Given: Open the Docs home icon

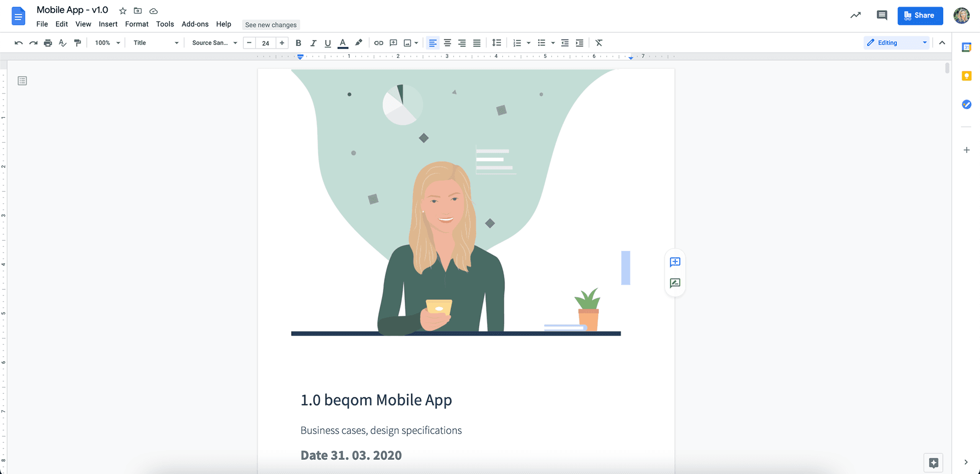Looking at the screenshot, I should tap(18, 16).
